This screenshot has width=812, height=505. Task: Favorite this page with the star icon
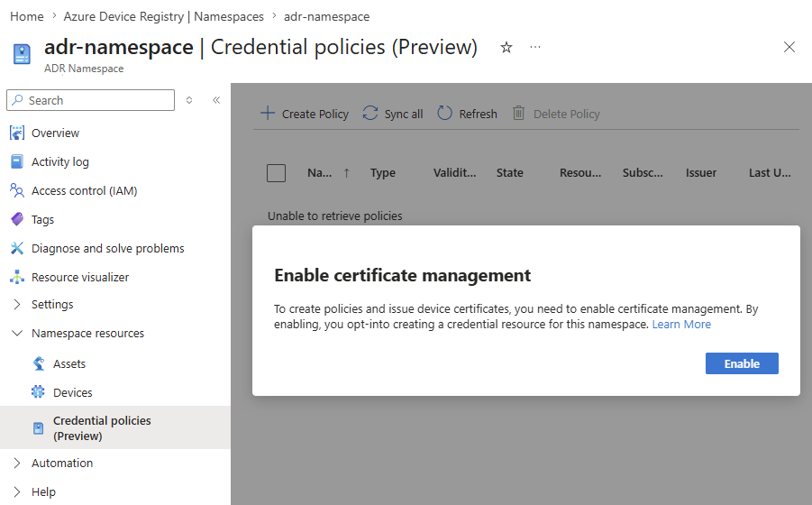click(x=506, y=48)
